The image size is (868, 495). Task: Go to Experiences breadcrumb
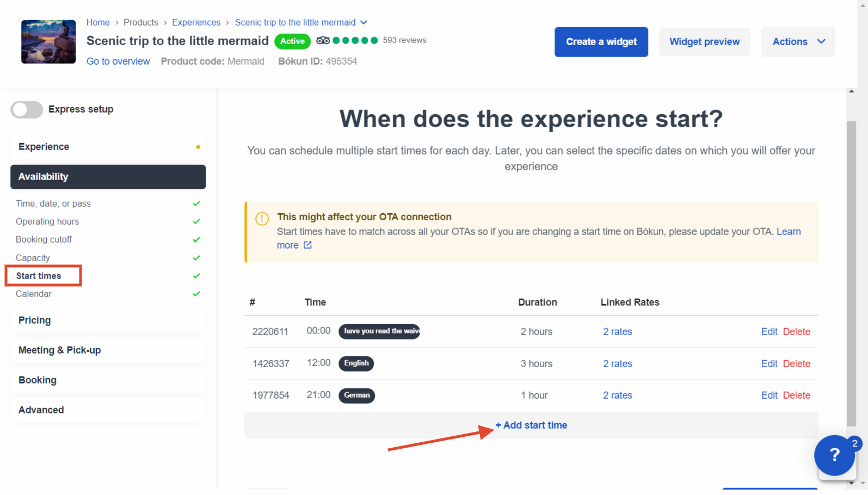coord(196,22)
